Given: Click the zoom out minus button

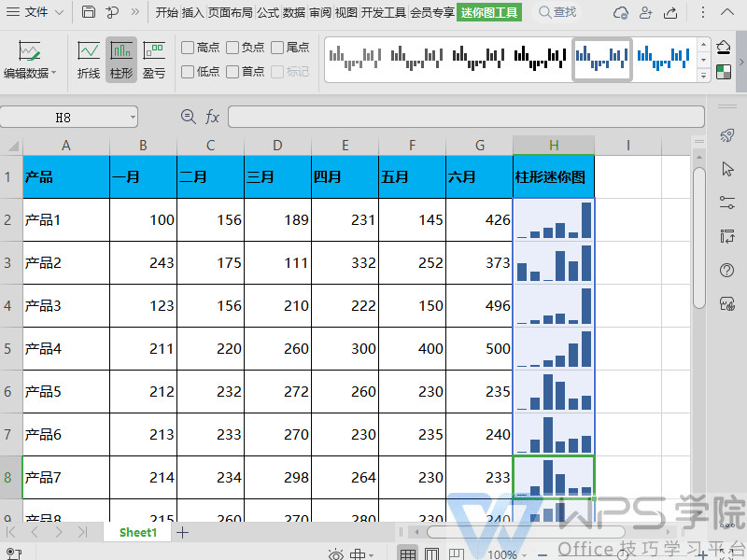Looking at the screenshot, I should click(543, 554).
